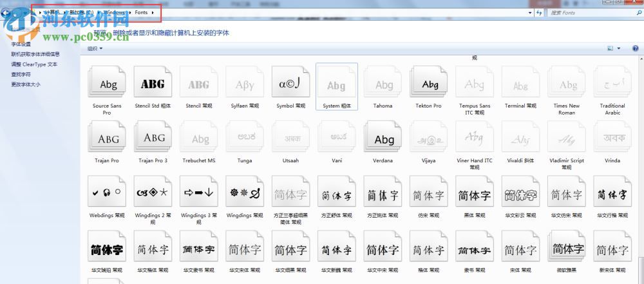The image size is (644, 284).
Task: Select the Tempus Sans ITC font icon
Action: [x=475, y=82]
